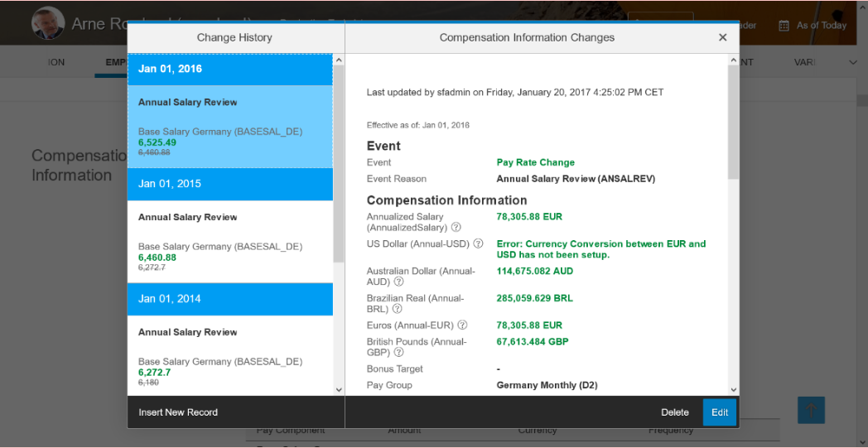This screenshot has width=868, height=448.
Task: Click the 6,272.7 amount in 2014 record
Action: 154,373
